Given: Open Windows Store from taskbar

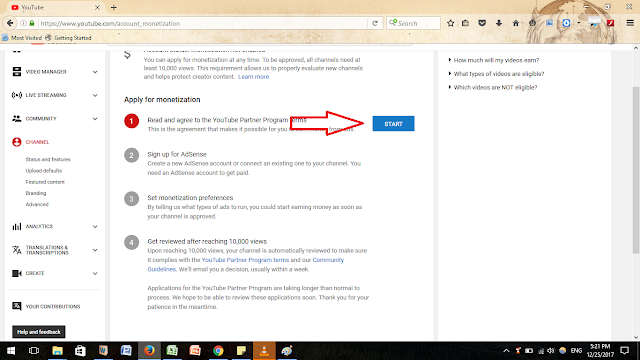Looking at the screenshot, I should [80, 351].
